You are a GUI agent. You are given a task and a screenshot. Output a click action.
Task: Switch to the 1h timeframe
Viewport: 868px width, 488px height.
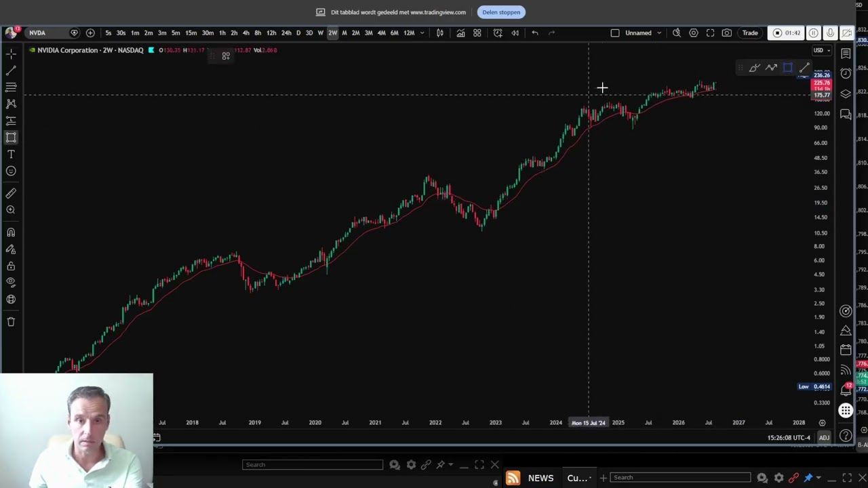(222, 33)
